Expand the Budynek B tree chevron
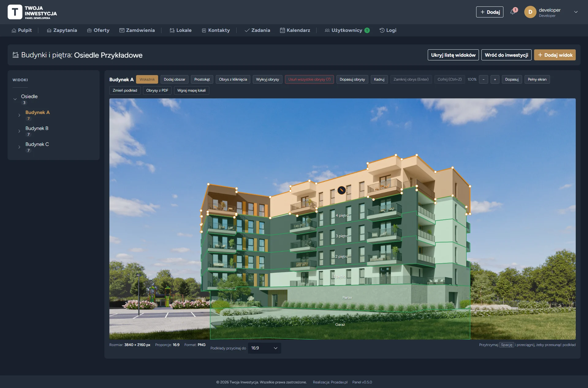 pyautogui.click(x=19, y=131)
